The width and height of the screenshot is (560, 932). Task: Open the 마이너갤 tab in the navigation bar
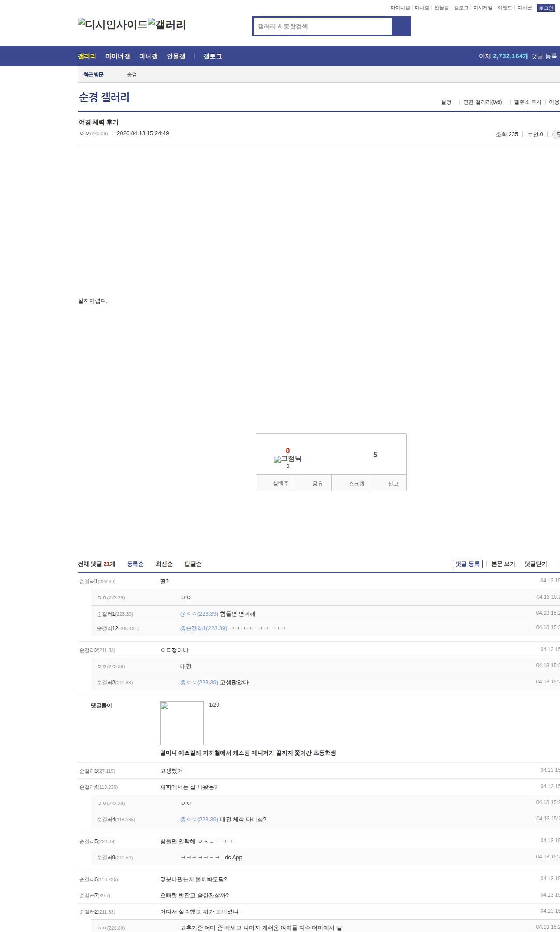[x=117, y=56]
